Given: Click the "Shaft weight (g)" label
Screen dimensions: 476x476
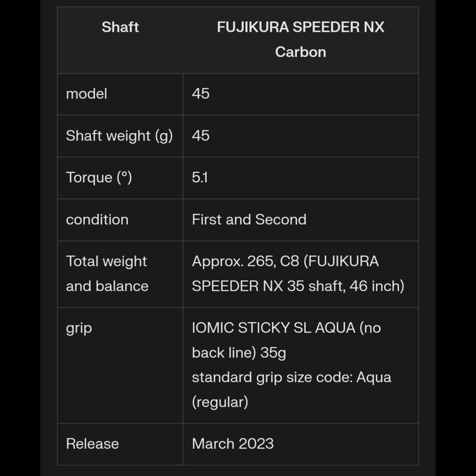Looking at the screenshot, I should click(119, 136).
